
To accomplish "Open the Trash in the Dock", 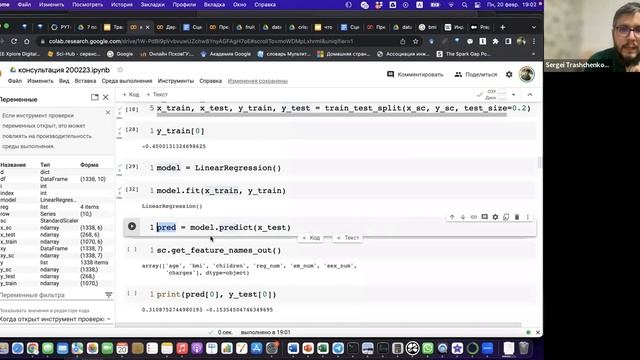I will [x=524, y=348].
